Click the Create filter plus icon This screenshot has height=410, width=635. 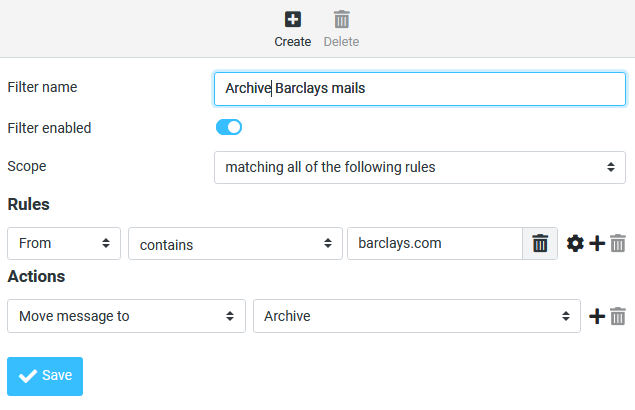pos(293,19)
